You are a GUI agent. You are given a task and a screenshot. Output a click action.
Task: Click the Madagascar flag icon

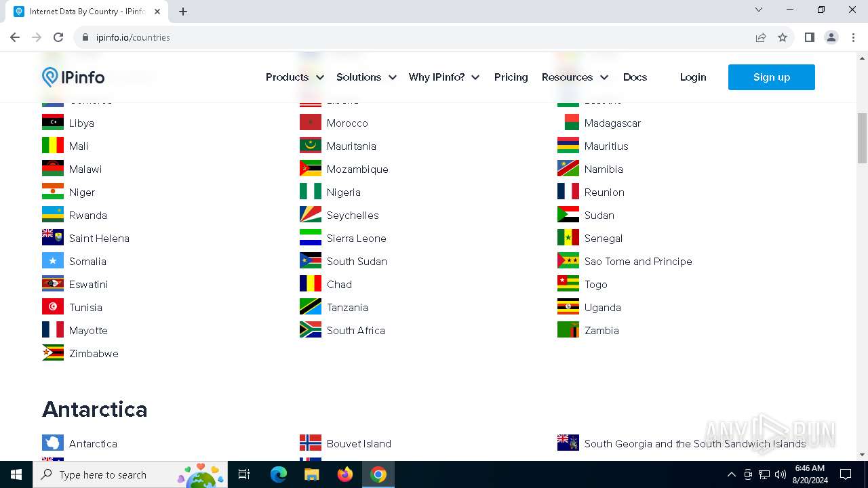(x=568, y=123)
